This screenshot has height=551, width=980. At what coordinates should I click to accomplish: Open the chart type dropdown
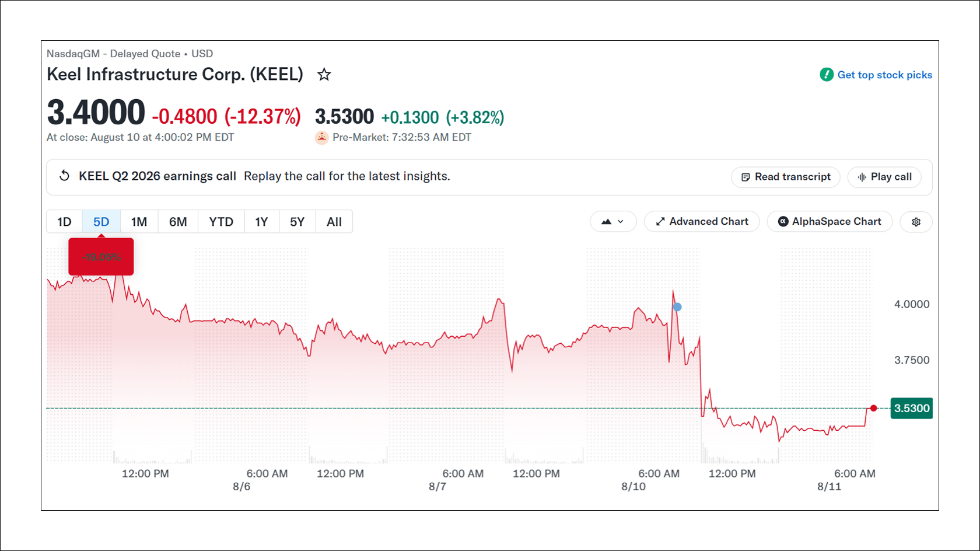[x=612, y=222]
